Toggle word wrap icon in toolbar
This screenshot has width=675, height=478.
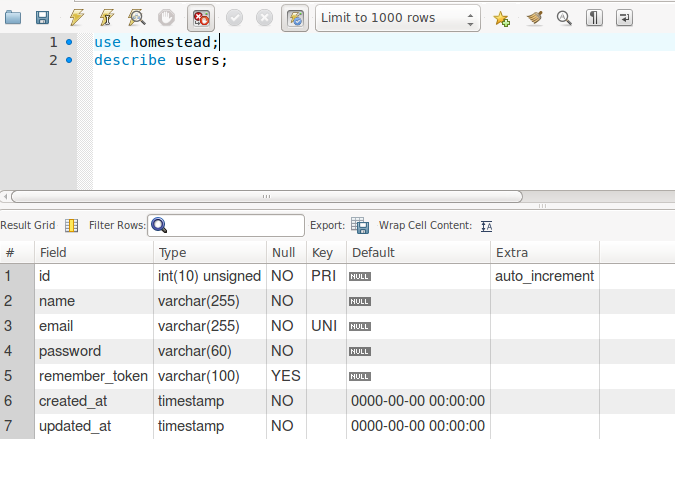[624, 18]
